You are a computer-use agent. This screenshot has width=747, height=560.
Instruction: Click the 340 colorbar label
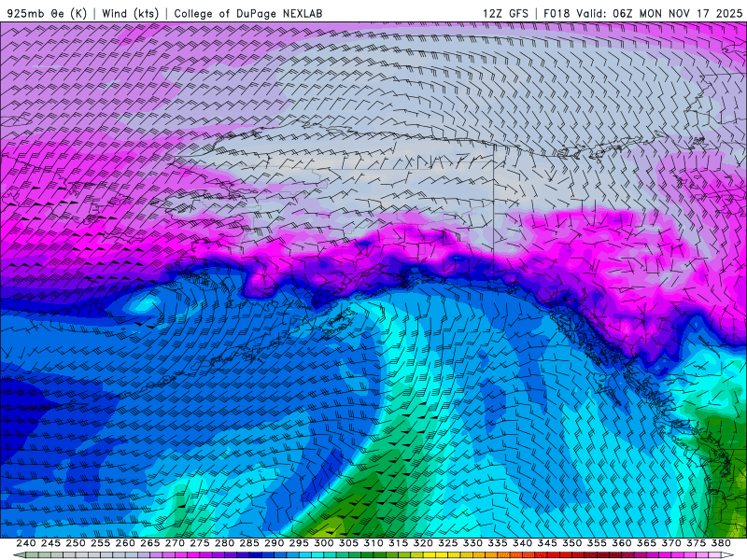[x=522, y=543]
